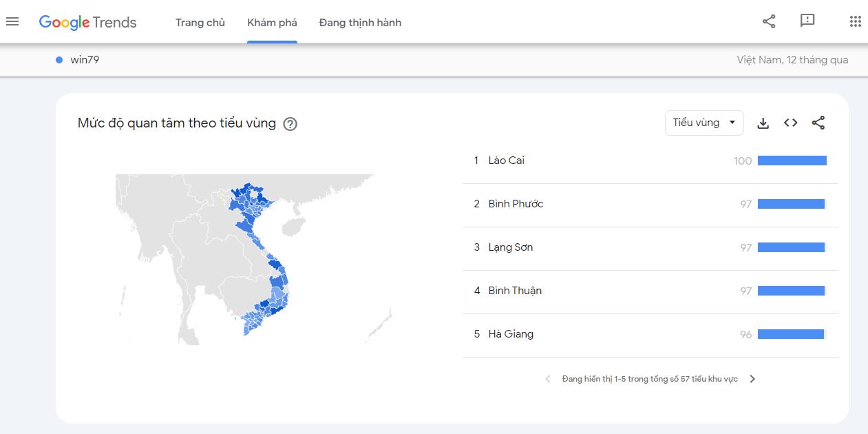The image size is (868, 434).
Task: Click the share icon in header
Action: coord(769,22)
